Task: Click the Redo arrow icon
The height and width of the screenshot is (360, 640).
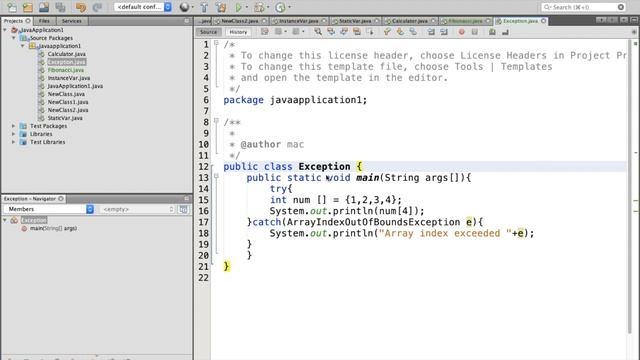Action: click(x=97, y=7)
